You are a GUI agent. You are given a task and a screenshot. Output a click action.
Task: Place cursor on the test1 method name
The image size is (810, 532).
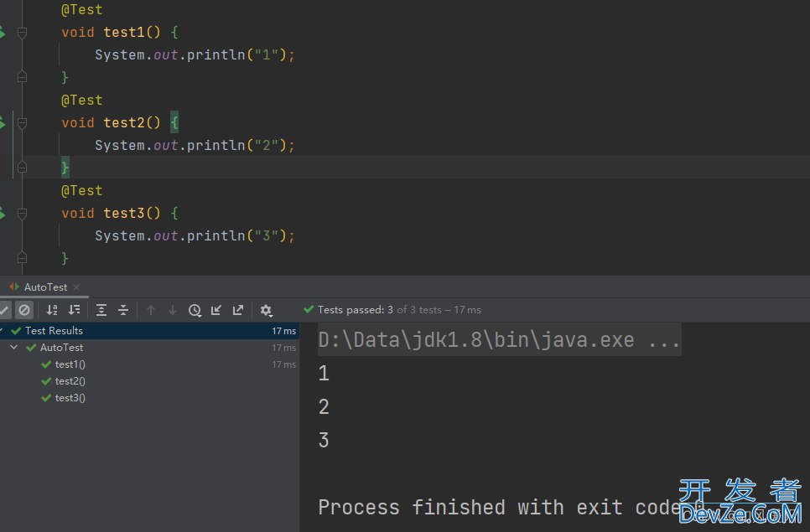coord(124,33)
